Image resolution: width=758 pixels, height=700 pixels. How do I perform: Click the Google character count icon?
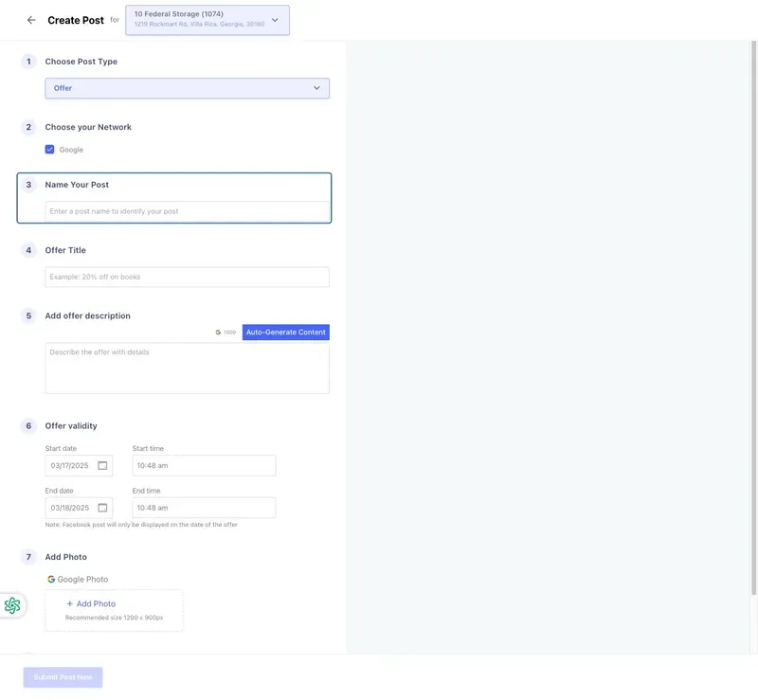click(x=218, y=332)
